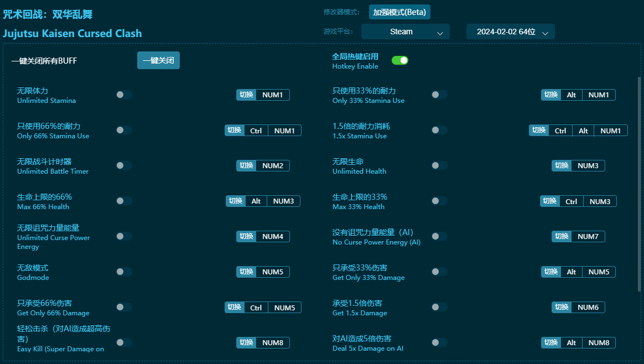Click 切换 for Deal 5x Damage on AI hotkey
The height and width of the screenshot is (364, 644).
[550, 342]
